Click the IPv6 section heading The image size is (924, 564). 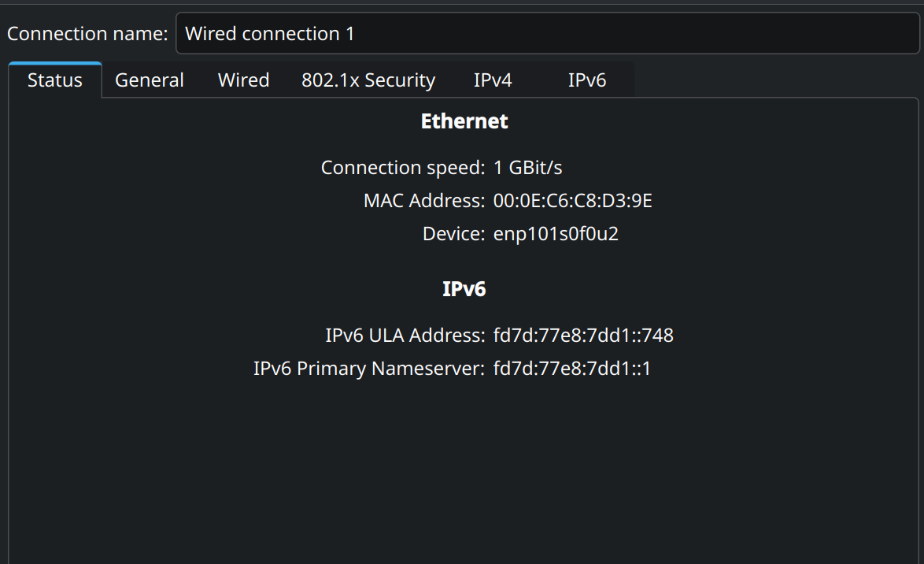pyautogui.click(x=464, y=289)
